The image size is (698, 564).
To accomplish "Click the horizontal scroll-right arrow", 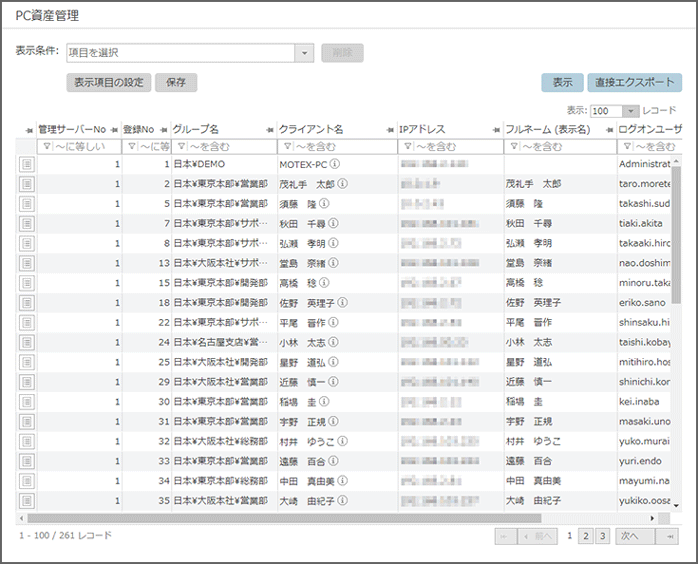I will 652,518.
